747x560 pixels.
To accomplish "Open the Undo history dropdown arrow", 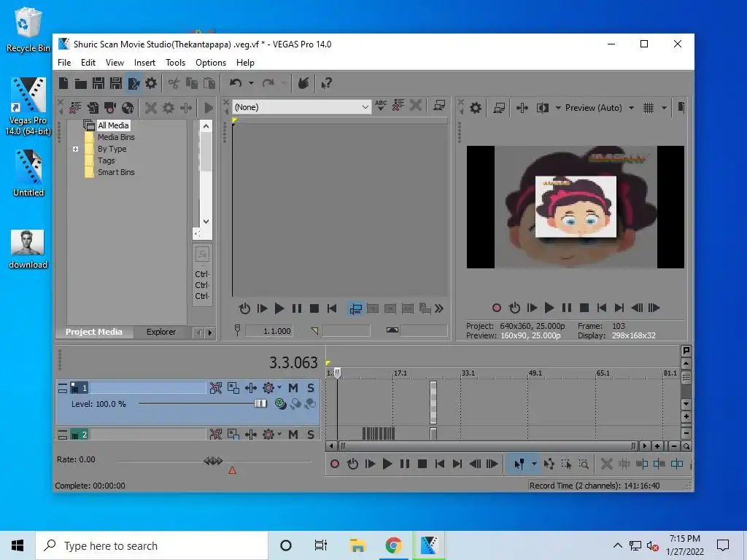I will pyautogui.click(x=251, y=83).
